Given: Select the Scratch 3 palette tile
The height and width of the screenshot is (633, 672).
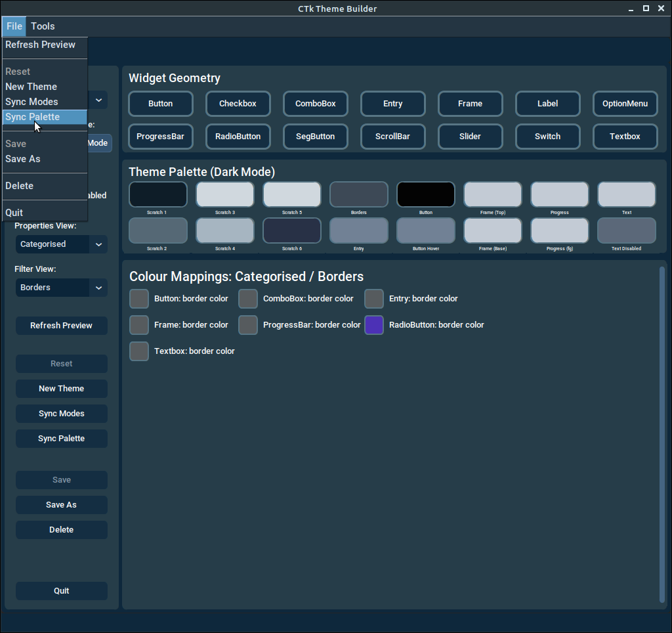Looking at the screenshot, I should coord(225,194).
